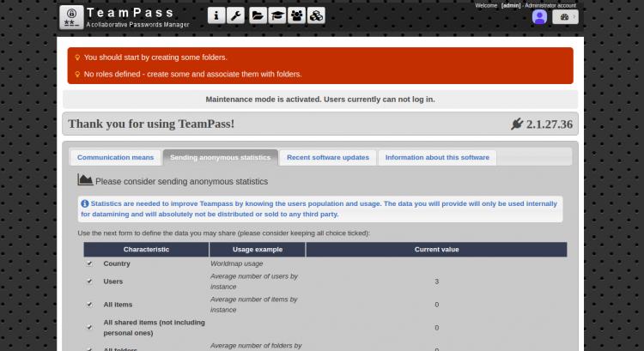Click the admin username link
The height and width of the screenshot is (351, 644).
(511, 5)
